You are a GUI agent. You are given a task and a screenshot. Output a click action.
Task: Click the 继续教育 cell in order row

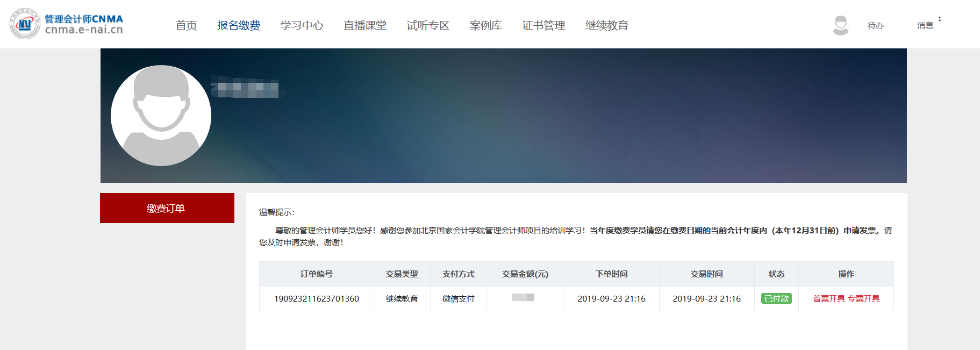tap(402, 299)
